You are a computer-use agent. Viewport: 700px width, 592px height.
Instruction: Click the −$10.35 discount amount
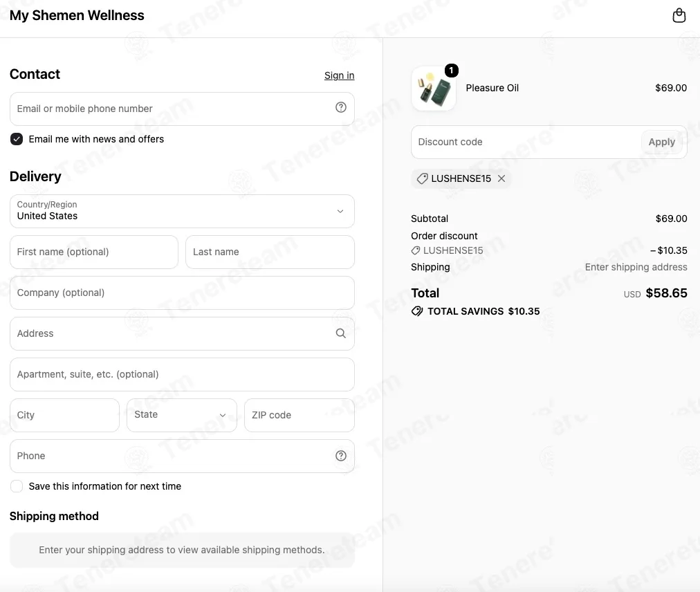668,250
